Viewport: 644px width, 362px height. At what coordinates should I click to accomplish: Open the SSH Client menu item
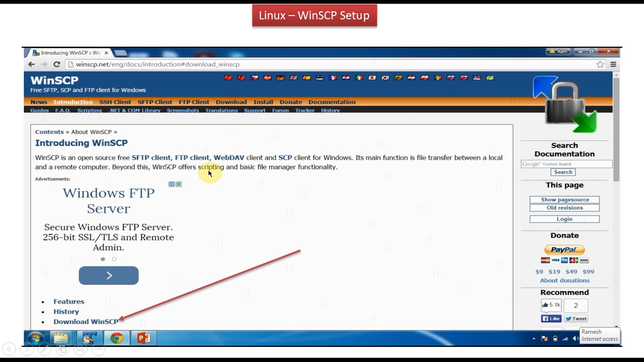point(115,102)
